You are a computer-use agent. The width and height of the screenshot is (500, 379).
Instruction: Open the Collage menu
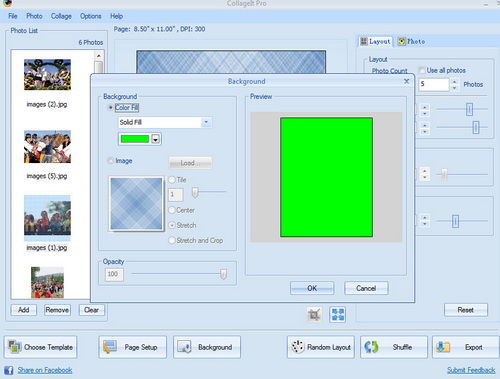(61, 16)
